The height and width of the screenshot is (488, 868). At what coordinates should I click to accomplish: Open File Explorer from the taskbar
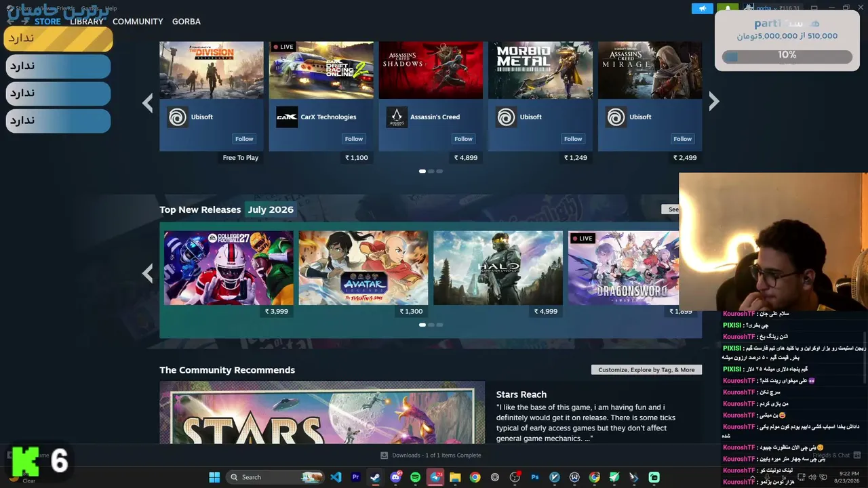click(455, 477)
